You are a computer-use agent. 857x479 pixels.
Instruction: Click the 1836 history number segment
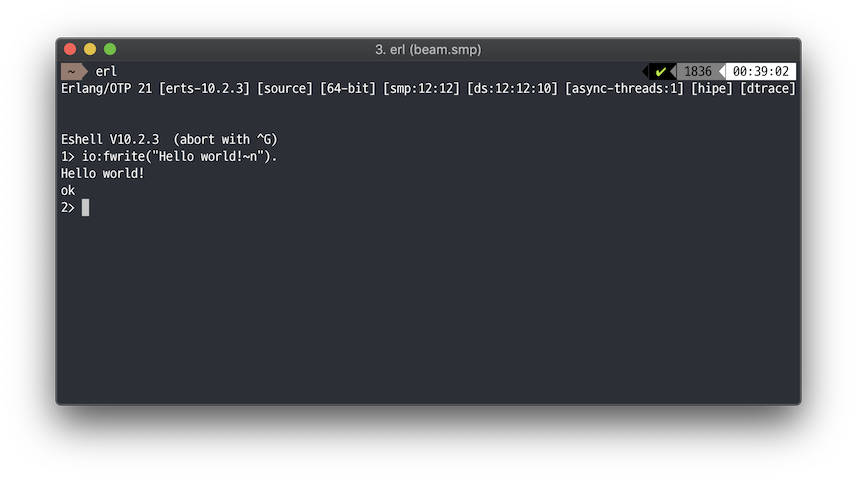pyautogui.click(x=698, y=72)
